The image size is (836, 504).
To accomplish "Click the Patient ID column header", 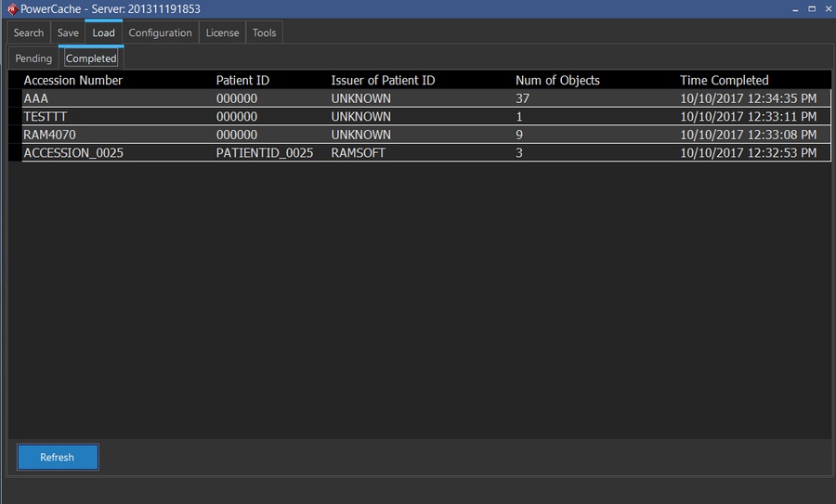I will 242,81.
